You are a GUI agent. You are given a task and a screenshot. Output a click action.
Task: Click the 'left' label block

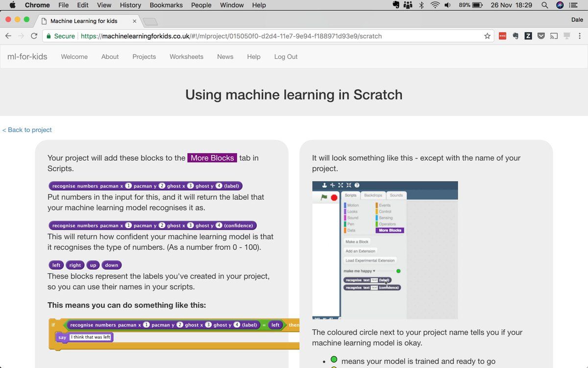coord(56,265)
